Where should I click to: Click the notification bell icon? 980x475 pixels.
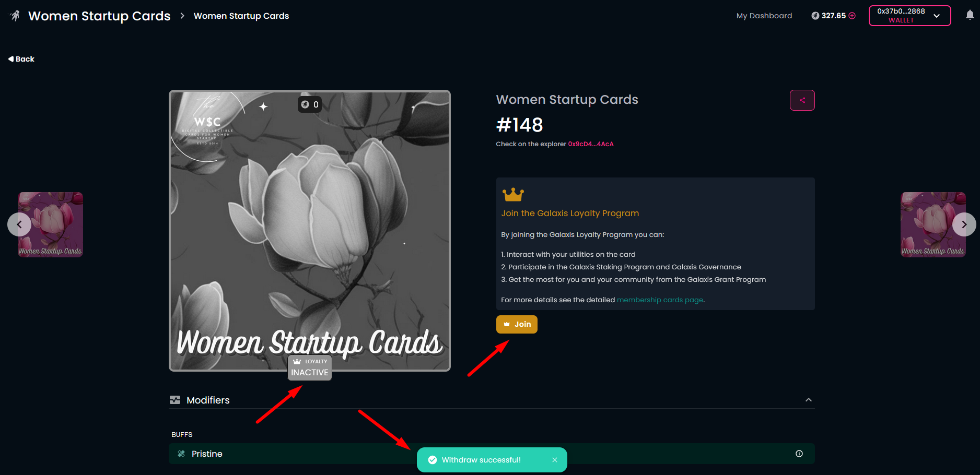tap(970, 15)
